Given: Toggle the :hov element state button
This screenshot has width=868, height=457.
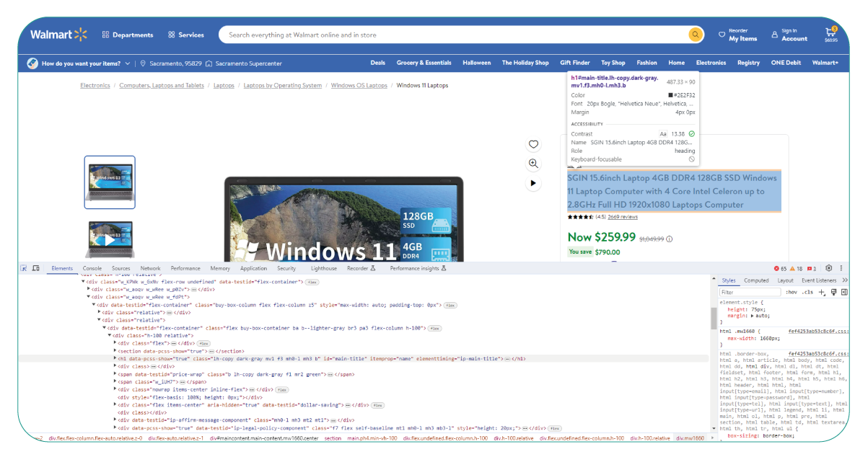Looking at the screenshot, I should coord(792,292).
